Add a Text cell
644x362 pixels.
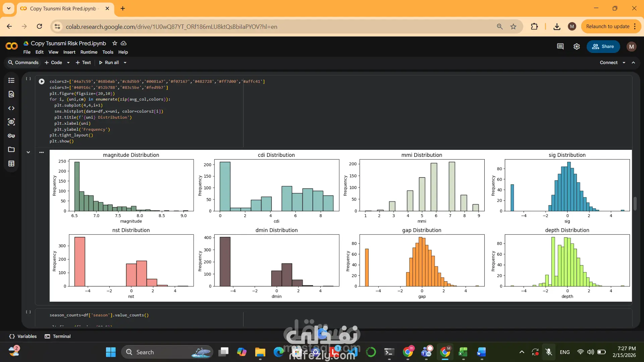83,63
